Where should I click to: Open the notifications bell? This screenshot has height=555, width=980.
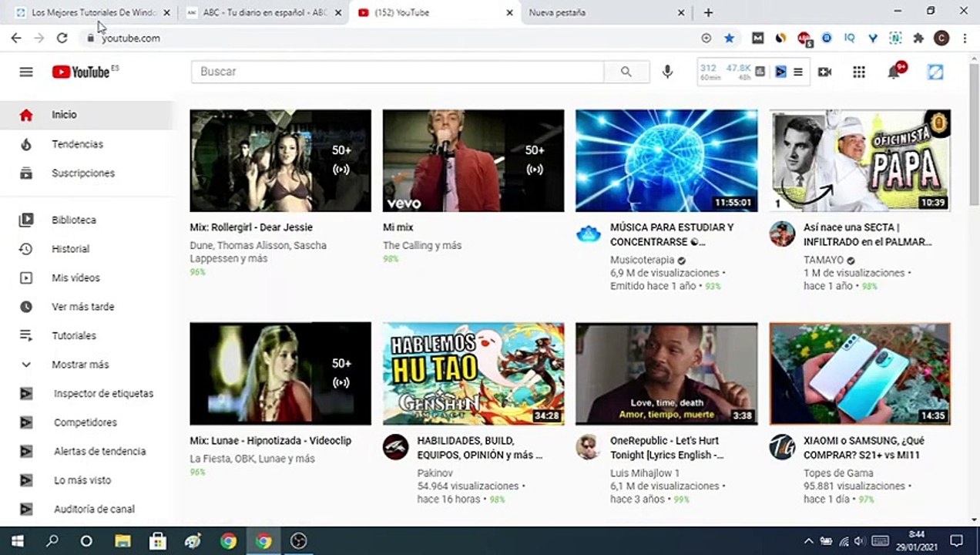(894, 72)
